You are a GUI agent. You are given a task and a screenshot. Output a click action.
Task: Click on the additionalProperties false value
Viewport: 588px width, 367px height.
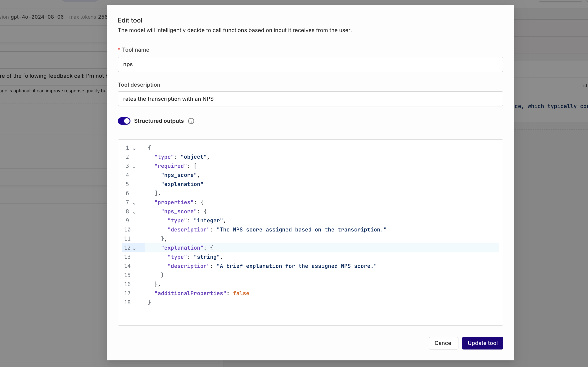pyautogui.click(x=241, y=293)
